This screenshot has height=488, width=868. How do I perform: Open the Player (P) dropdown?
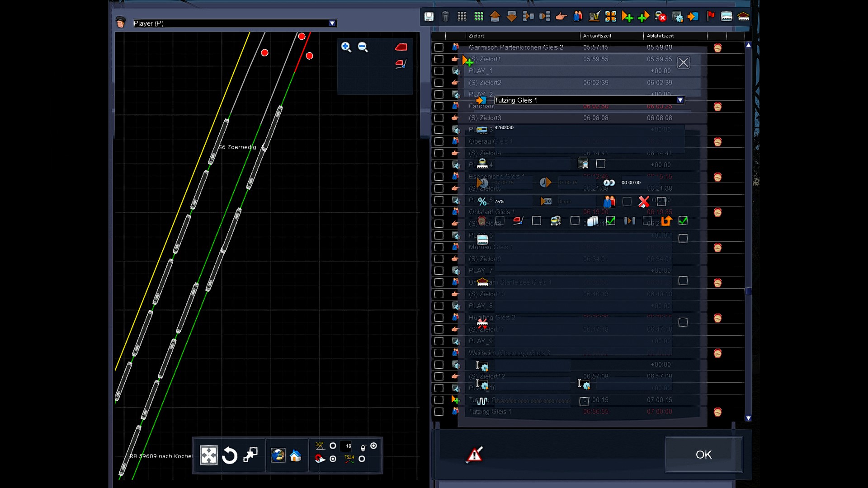[x=332, y=23]
